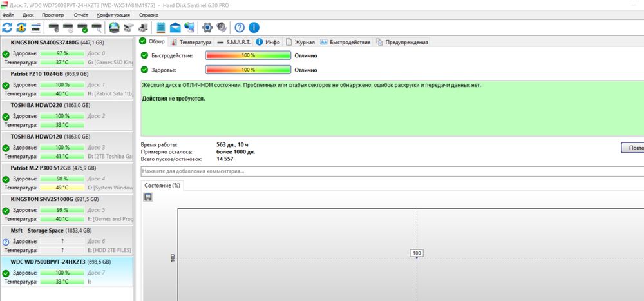Click the 98 % health bar of Patriot M.2 P300

tap(62, 179)
